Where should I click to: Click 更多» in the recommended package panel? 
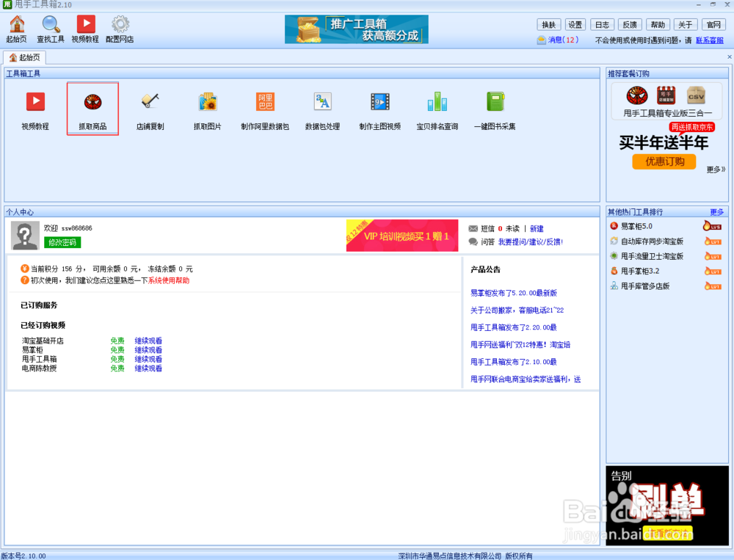click(x=716, y=170)
